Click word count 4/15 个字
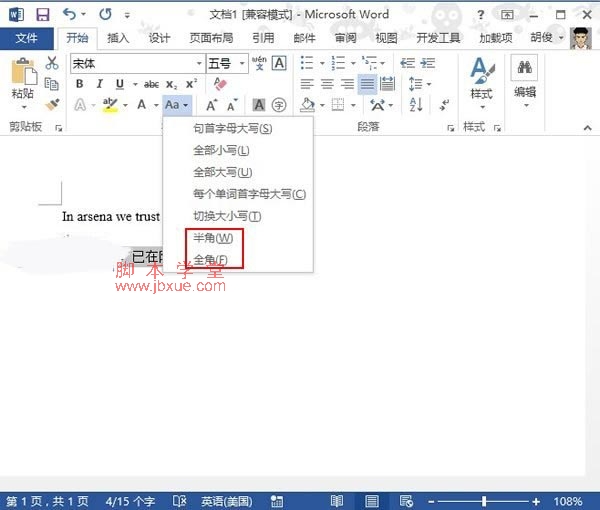This screenshot has width=600, height=510. click(x=130, y=501)
